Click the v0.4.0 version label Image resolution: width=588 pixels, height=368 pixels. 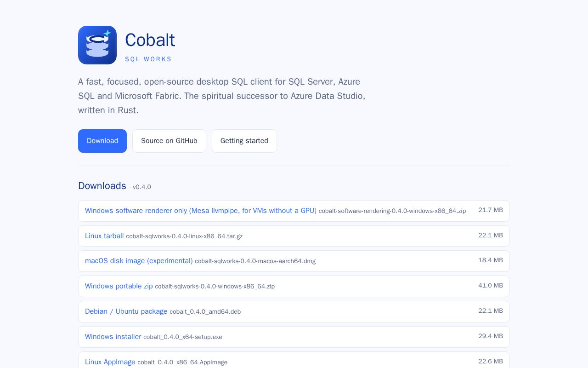(142, 187)
